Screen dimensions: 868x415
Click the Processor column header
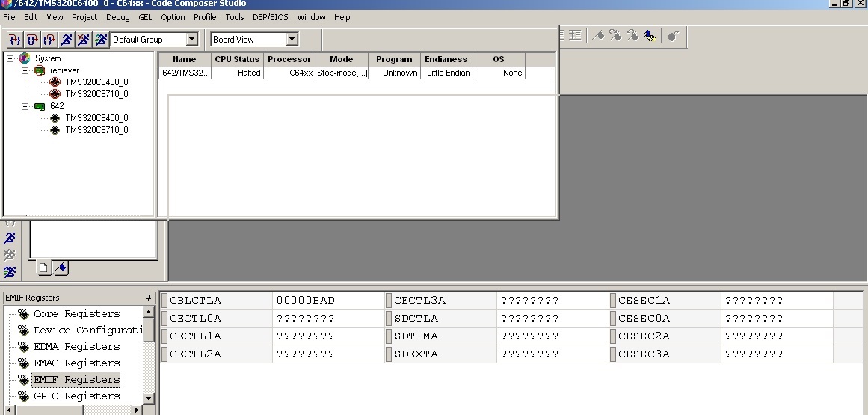(x=289, y=59)
